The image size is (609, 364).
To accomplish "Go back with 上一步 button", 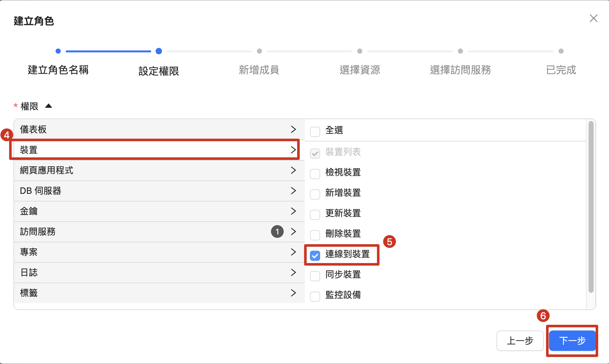I will (520, 341).
